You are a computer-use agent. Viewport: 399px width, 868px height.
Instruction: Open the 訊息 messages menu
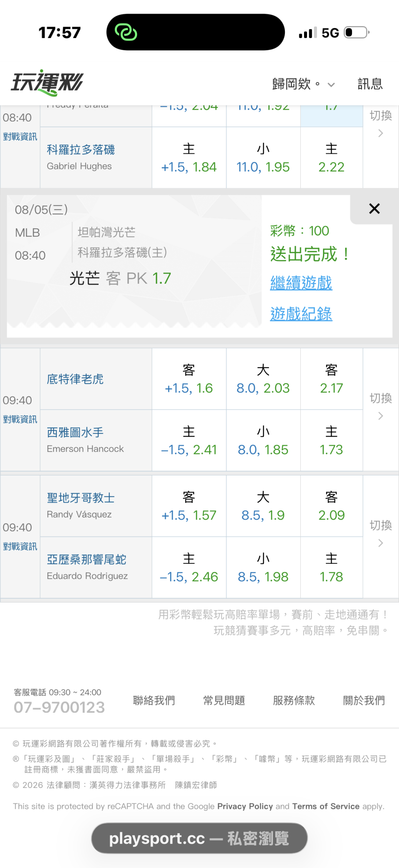coord(370,84)
